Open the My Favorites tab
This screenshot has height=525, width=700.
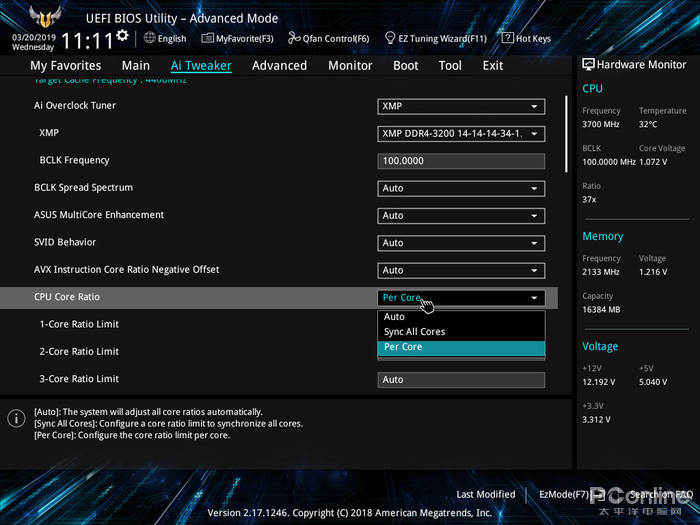pyautogui.click(x=66, y=66)
